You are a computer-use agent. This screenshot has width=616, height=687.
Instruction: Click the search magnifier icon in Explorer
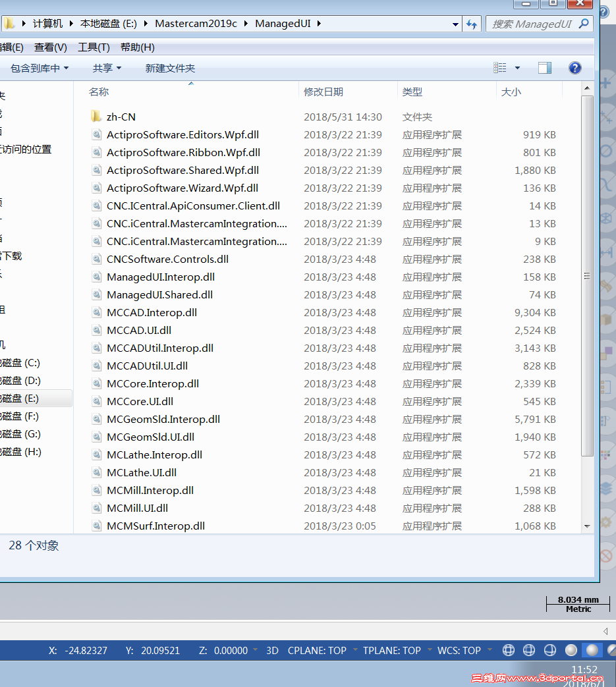[584, 24]
